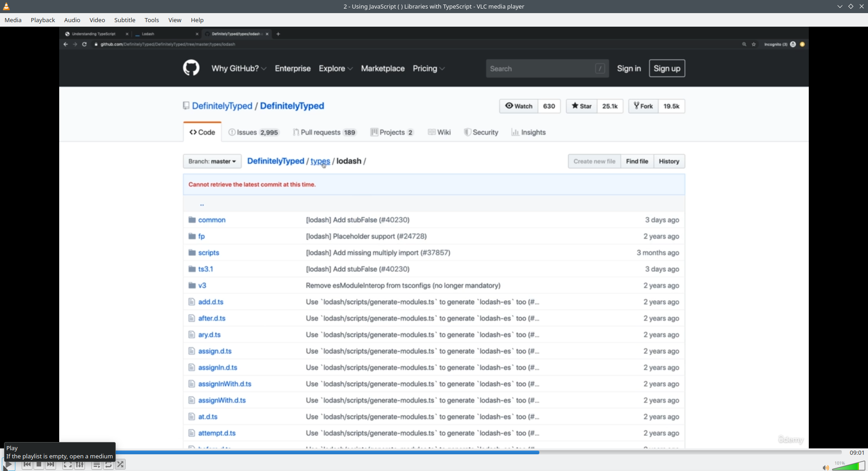Jump to previous media with VLC's previous button
Image resolution: width=868 pixels, height=471 pixels.
(x=27, y=465)
